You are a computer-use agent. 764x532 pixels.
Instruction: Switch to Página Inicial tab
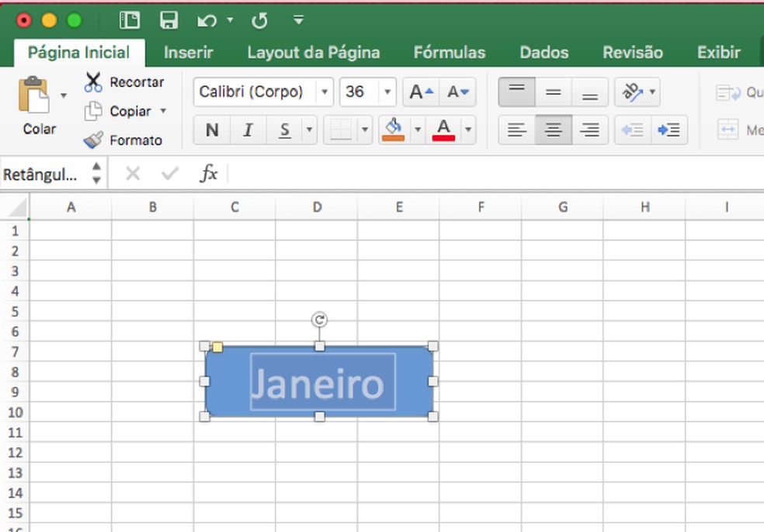(x=79, y=53)
